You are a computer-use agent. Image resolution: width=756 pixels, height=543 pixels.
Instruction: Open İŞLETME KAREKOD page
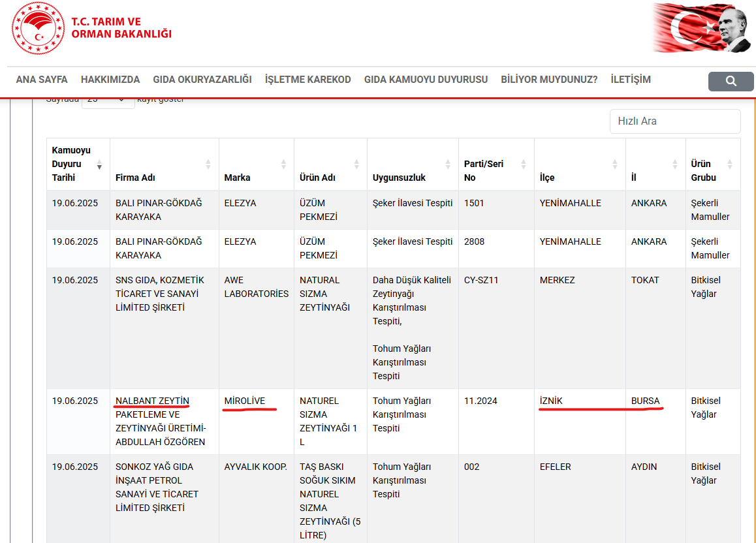click(x=307, y=80)
